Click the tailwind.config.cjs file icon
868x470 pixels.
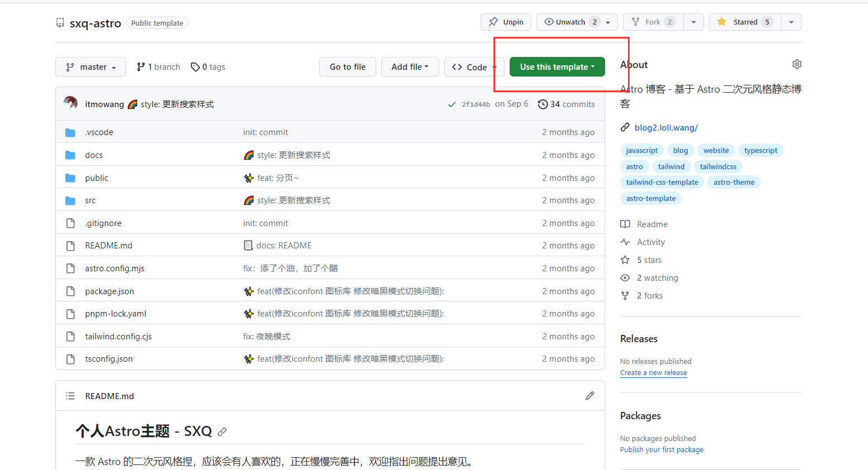[x=70, y=337]
